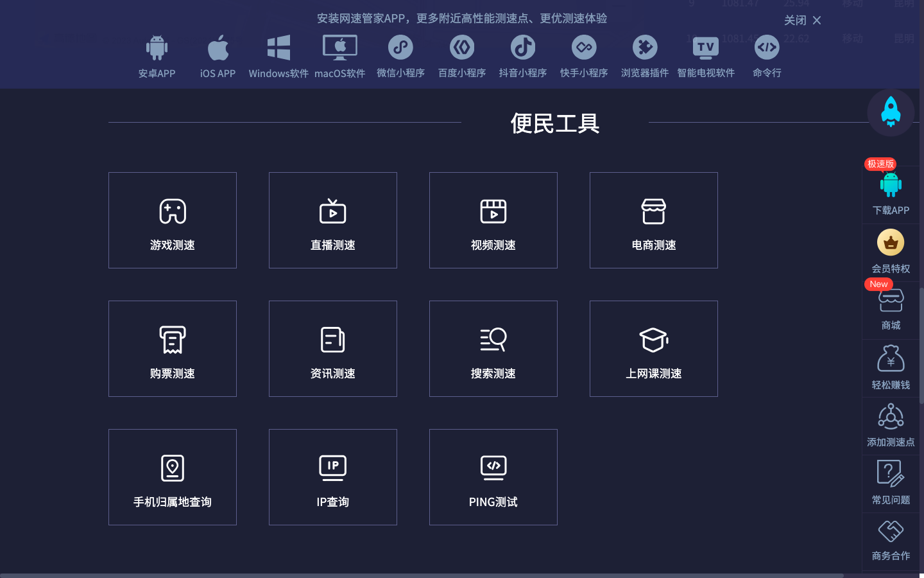Select the 直播测速 live stream speed test
The image size is (924, 578).
tap(332, 220)
